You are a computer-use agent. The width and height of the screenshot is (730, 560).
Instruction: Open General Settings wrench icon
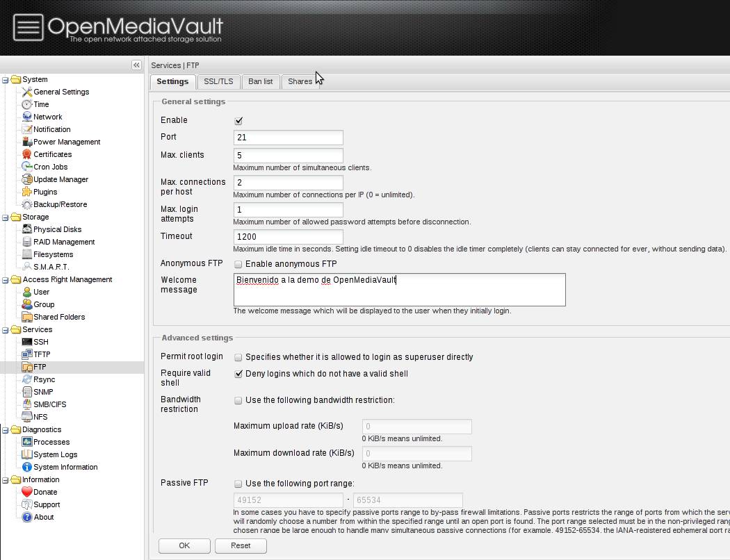click(27, 92)
